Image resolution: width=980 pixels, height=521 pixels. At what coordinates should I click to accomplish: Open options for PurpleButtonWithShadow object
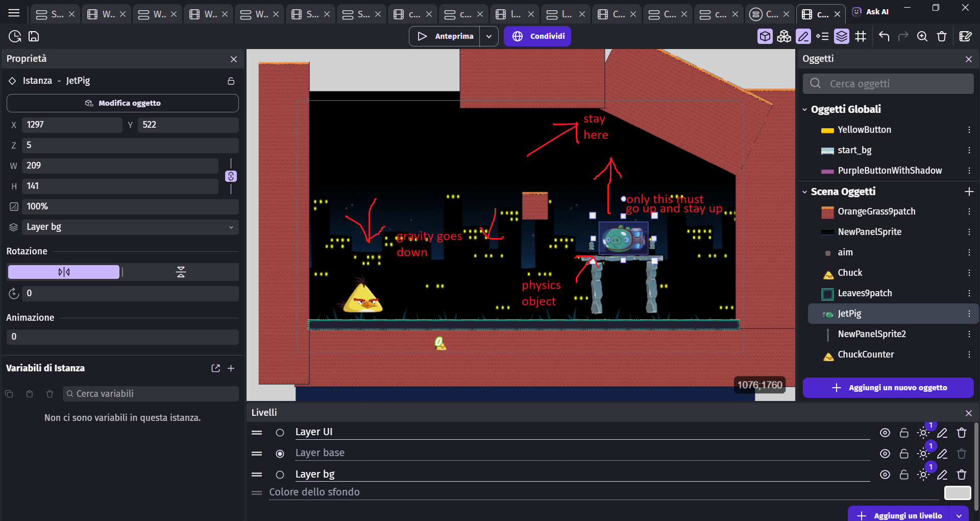969,171
